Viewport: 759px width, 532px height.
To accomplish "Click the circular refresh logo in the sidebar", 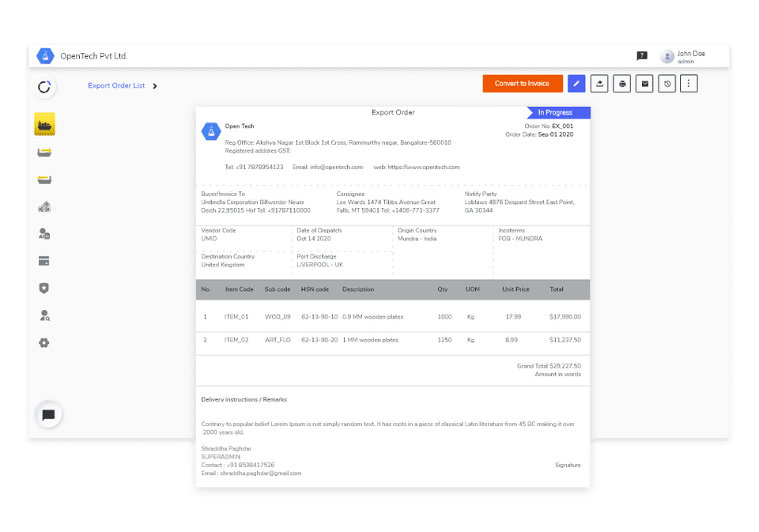I will (44, 87).
